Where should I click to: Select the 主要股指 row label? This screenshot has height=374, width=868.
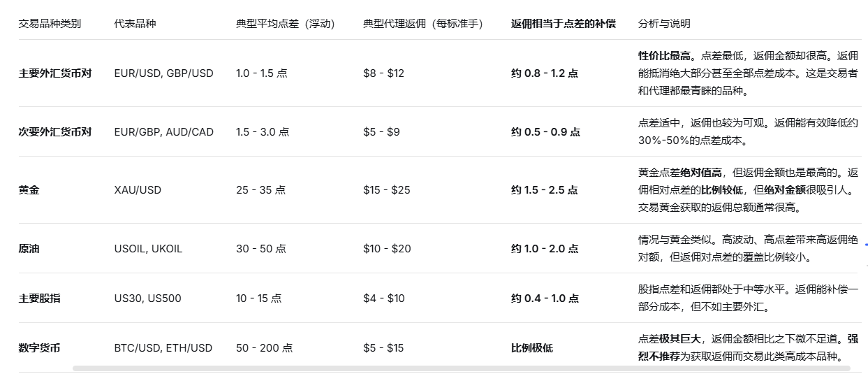pos(39,299)
